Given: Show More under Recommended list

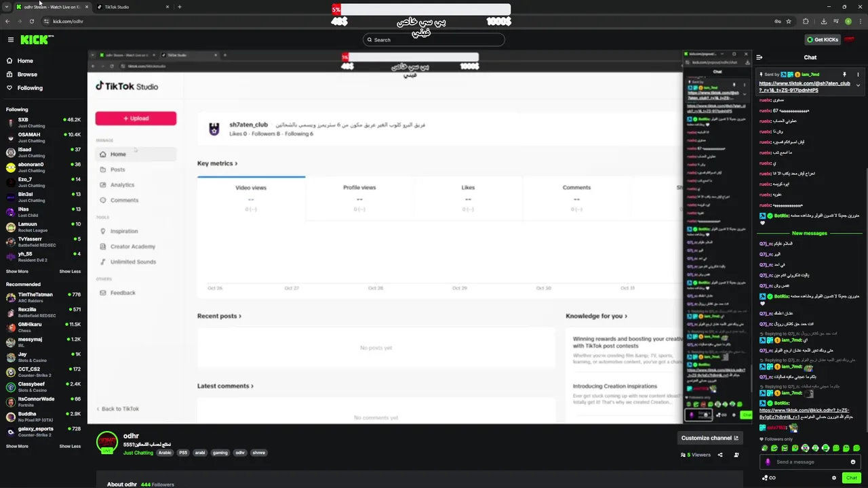Looking at the screenshot, I should coord(17,446).
